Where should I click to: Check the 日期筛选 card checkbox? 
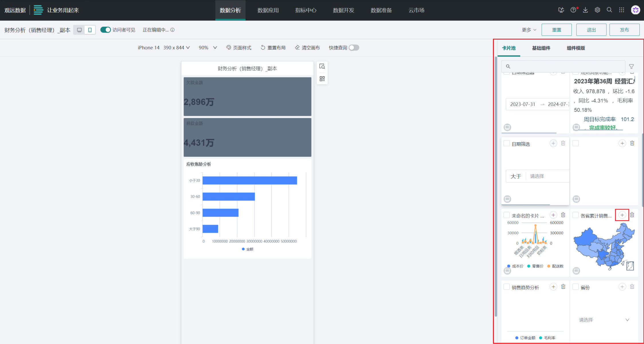[x=507, y=143]
